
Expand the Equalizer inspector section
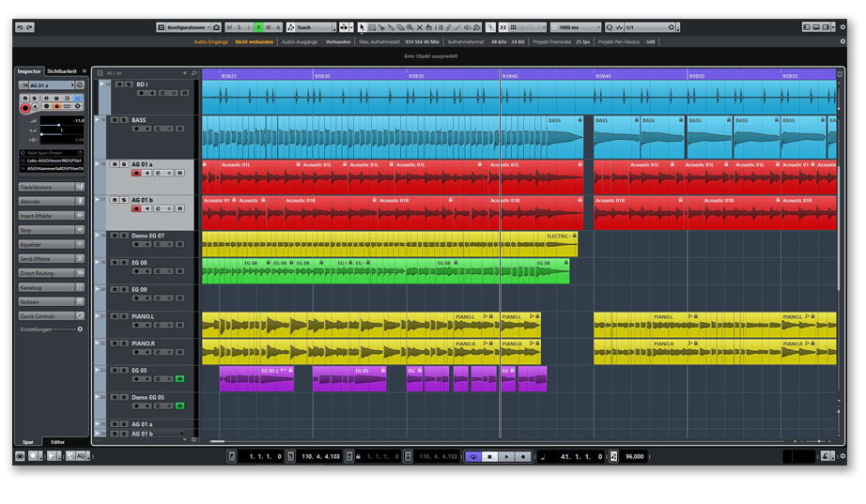(51, 245)
